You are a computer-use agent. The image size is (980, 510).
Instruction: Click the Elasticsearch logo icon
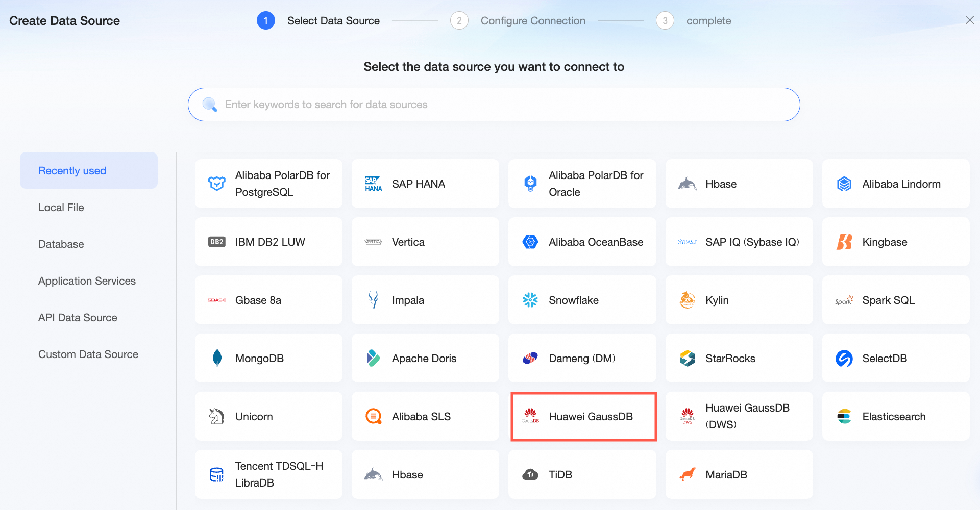click(844, 416)
